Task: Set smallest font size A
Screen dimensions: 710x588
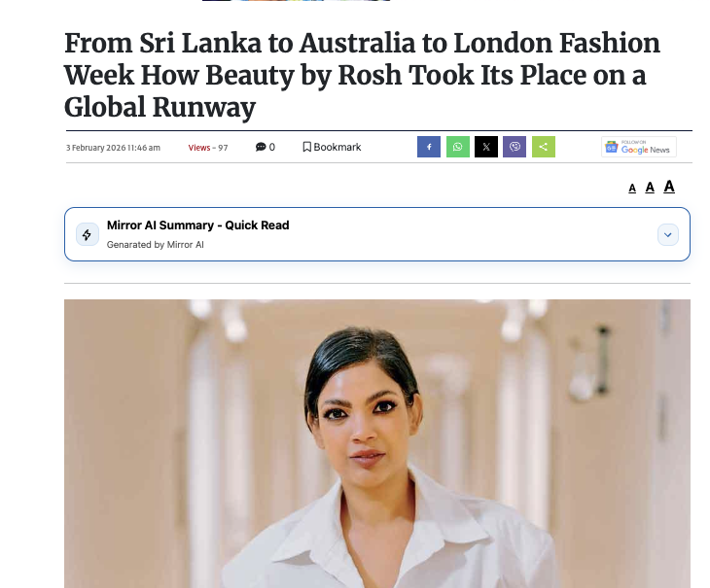Action: click(632, 189)
